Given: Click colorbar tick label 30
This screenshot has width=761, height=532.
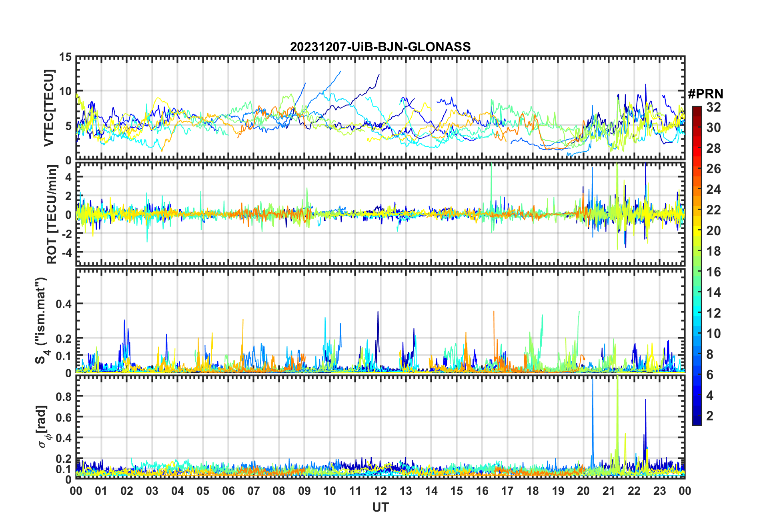Looking at the screenshot, I should pos(713,128).
